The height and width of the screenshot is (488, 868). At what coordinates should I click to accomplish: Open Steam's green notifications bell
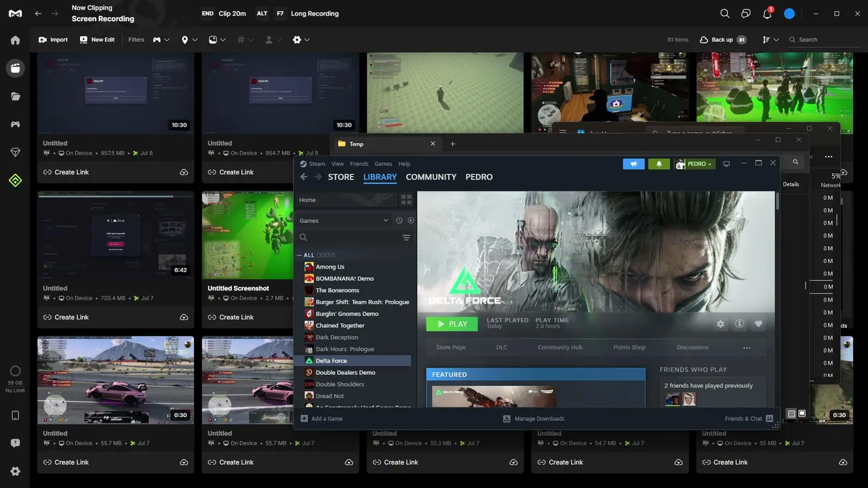click(658, 164)
